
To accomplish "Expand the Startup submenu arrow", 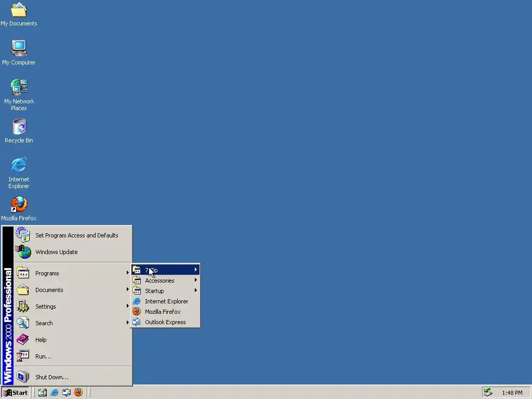I will 196,290.
